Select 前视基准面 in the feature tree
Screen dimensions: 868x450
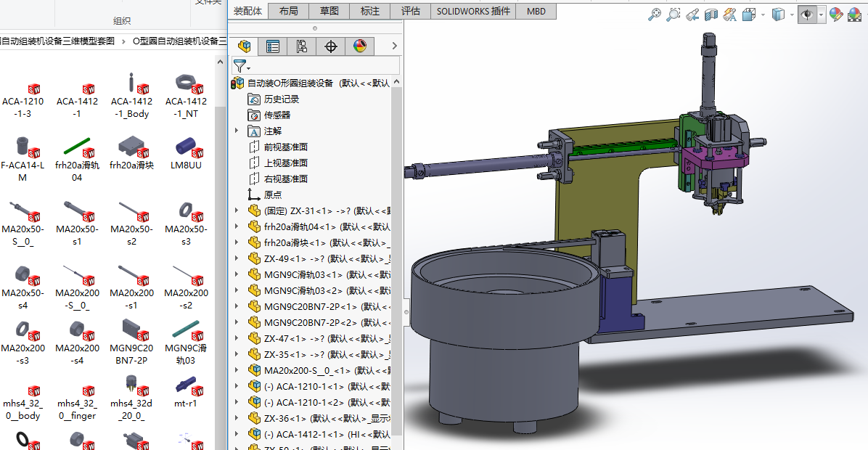(285, 147)
